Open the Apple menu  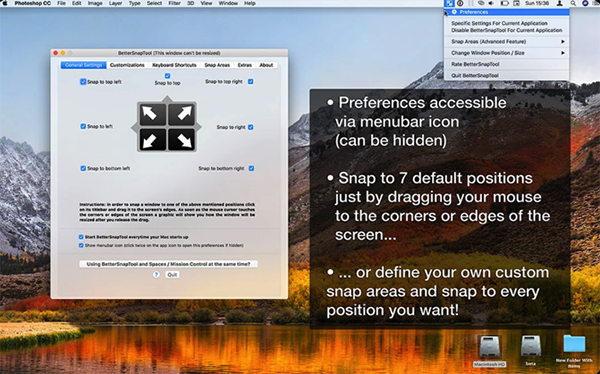point(5,3)
